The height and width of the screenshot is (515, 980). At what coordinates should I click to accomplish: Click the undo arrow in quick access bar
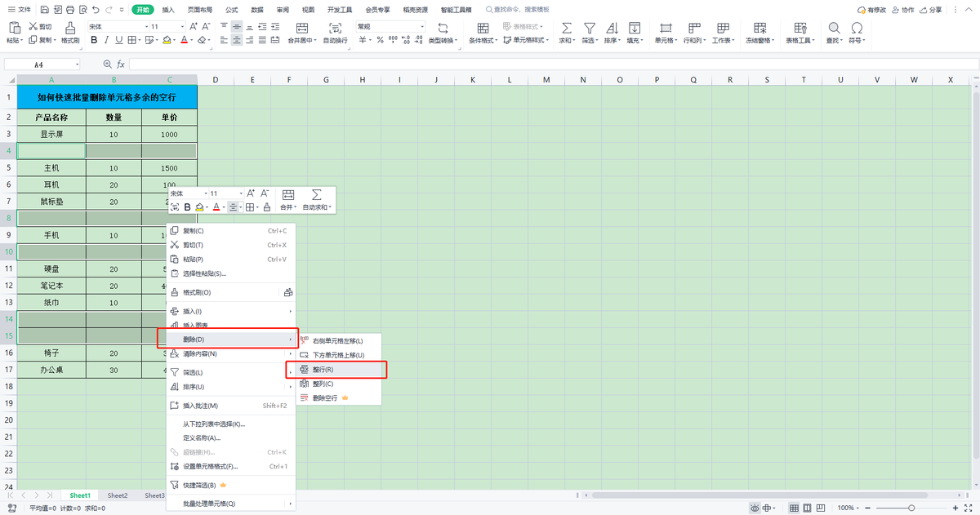click(96, 10)
